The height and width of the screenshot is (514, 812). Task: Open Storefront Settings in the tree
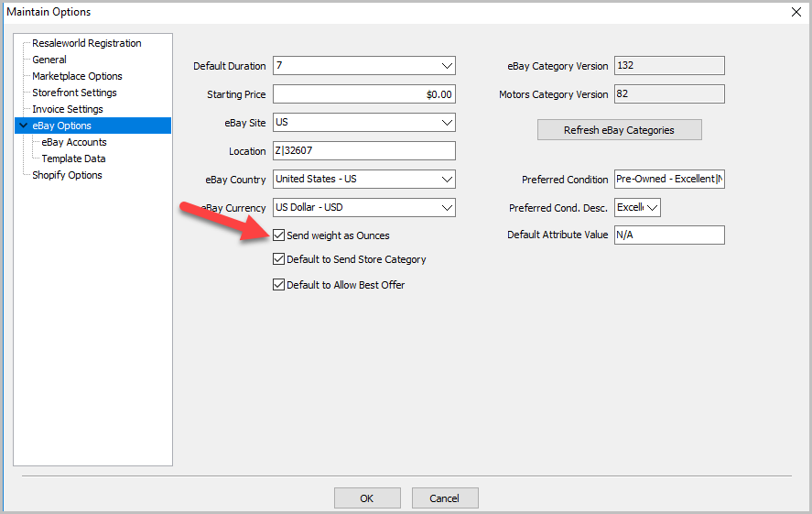pos(74,93)
